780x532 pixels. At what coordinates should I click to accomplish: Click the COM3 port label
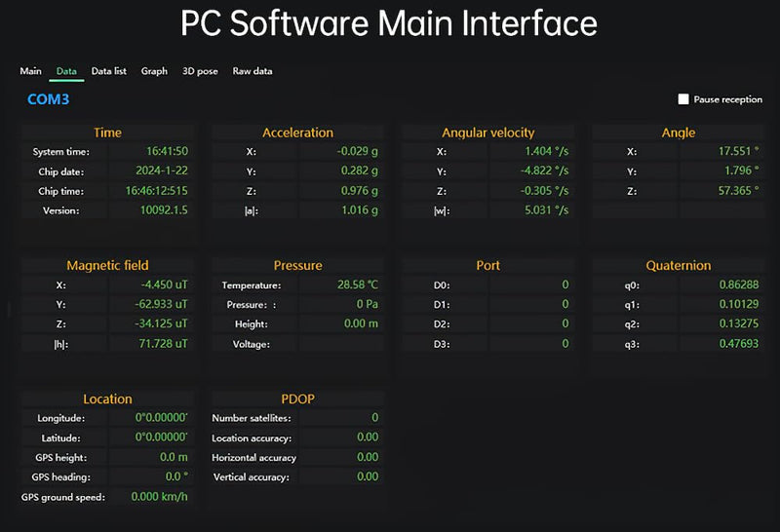pos(48,99)
